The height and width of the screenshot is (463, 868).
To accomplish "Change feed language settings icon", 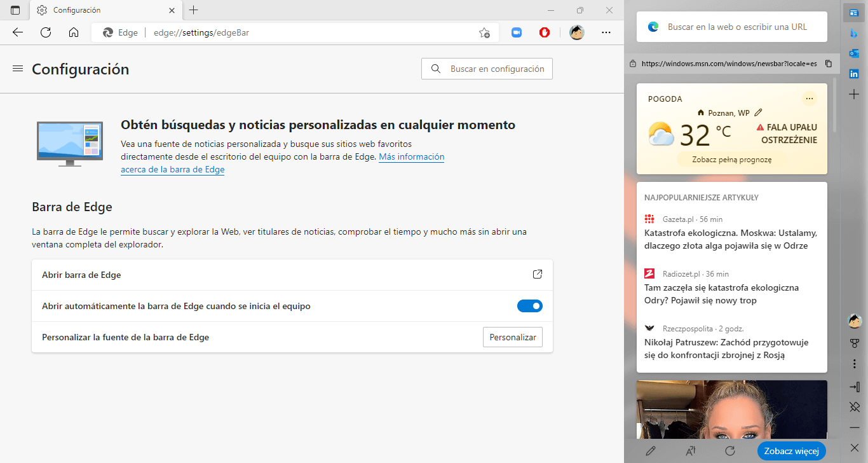I will [691, 451].
